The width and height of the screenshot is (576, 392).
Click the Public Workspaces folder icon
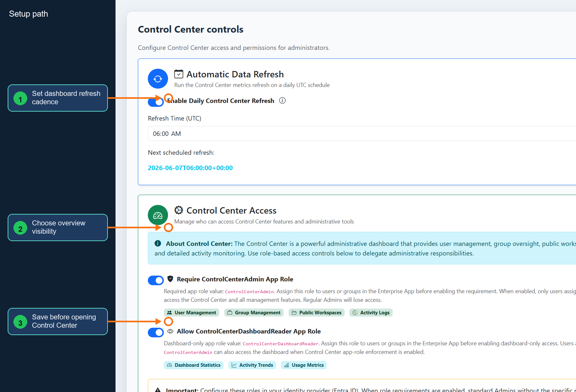pos(294,312)
